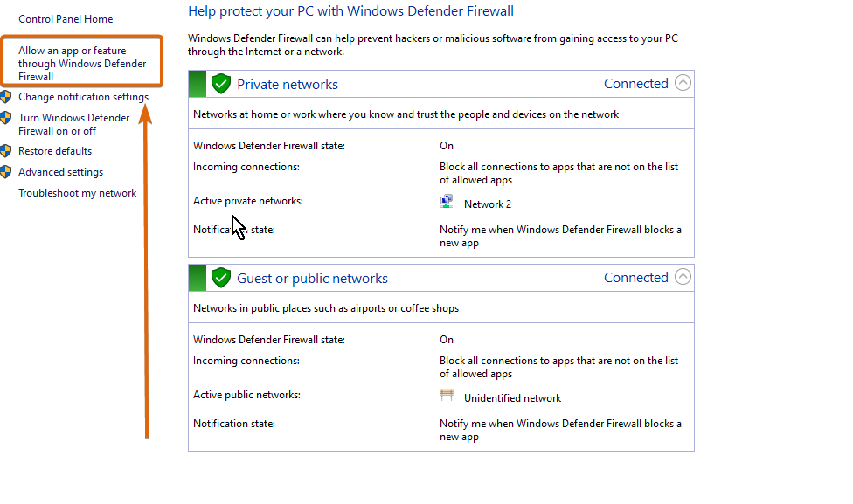Viewport: 853px width, 504px height.
Task: Collapse the Private networks section chevron
Action: [x=683, y=83]
